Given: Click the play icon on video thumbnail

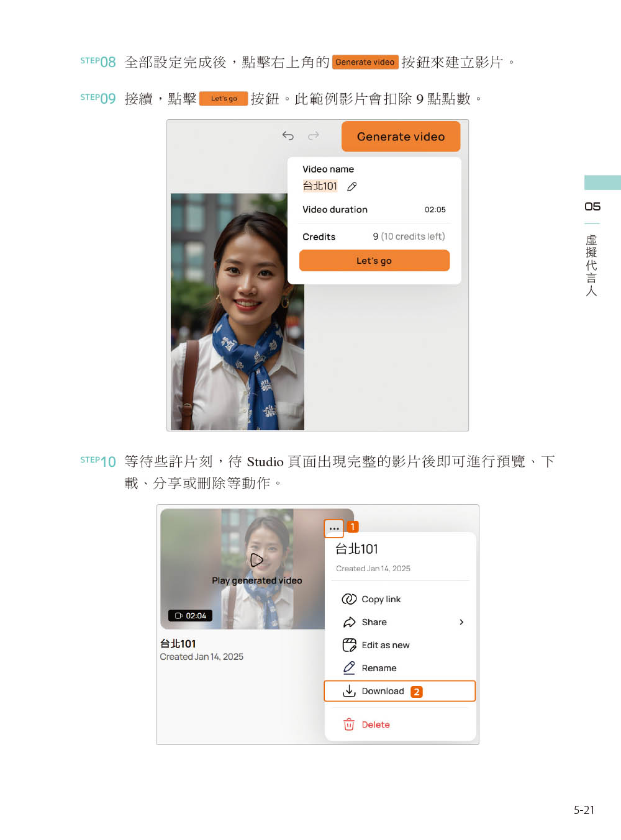Looking at the screenshot, I should pos(256,560).
